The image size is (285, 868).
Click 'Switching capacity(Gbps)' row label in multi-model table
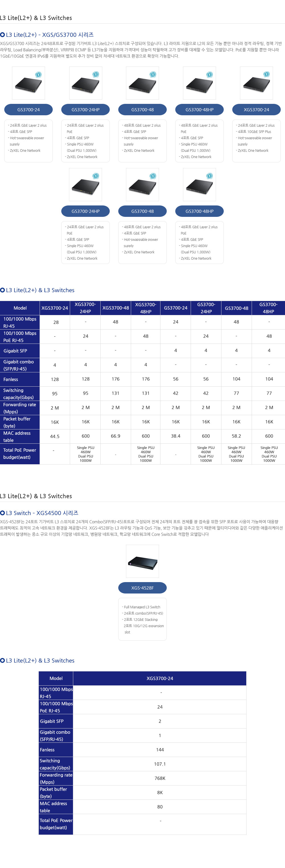(x=20, y=393)
